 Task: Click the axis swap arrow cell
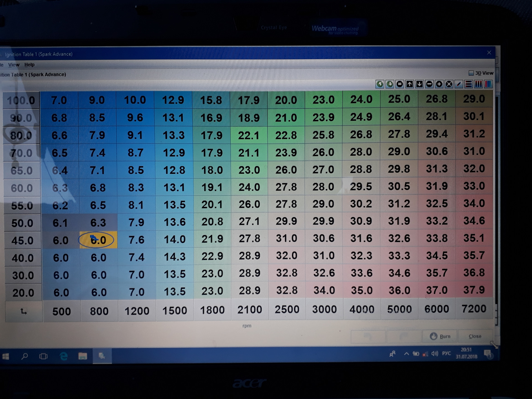24,312
